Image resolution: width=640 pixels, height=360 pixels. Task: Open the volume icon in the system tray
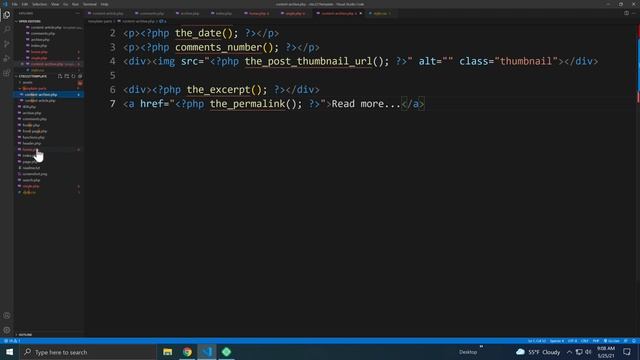click(588, 352)
